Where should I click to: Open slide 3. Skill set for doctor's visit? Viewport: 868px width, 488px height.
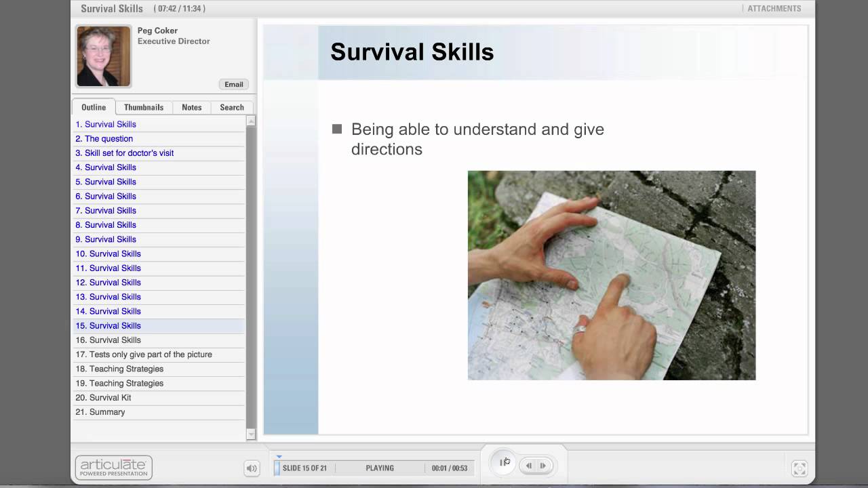point(159,153)
